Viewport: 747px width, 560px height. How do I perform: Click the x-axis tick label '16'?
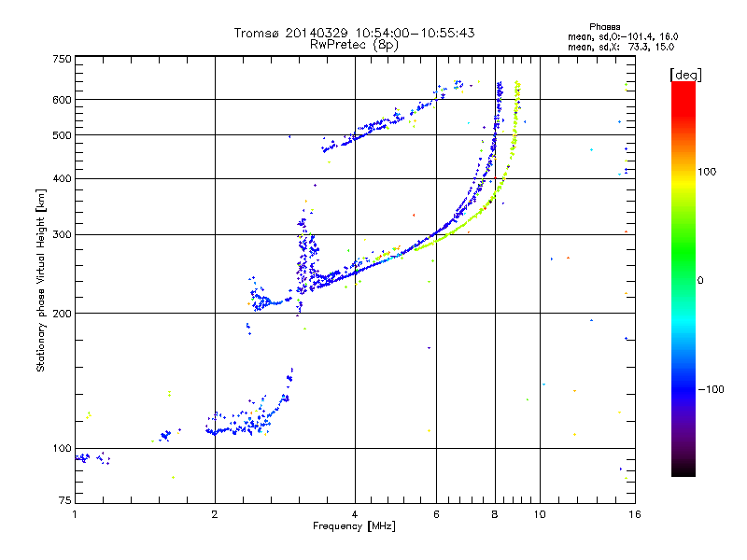635,514
